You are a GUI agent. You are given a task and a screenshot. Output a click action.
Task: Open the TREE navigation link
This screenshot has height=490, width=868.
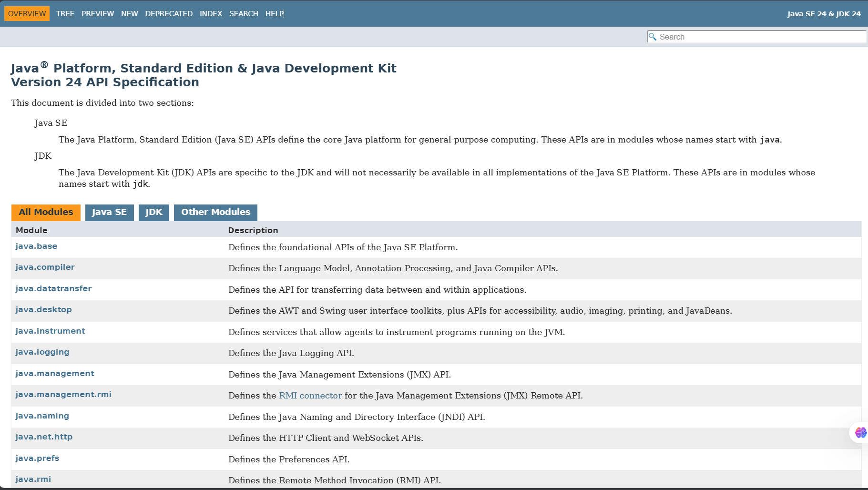pos(65,14)
